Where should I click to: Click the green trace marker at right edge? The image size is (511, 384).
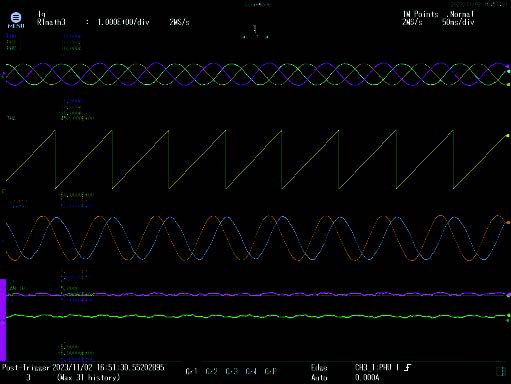click(508, 315)
